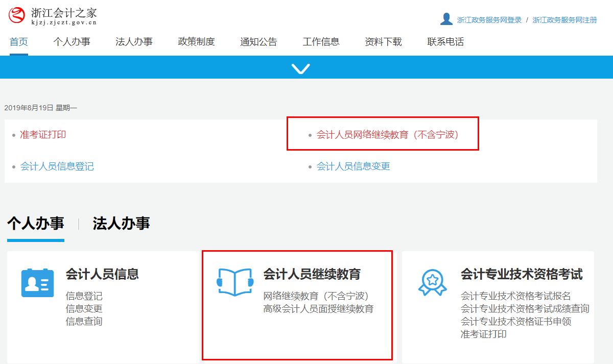Open the 工作信息 section
The width and height of the screenshot is (613, 364).
pos(321,41)
